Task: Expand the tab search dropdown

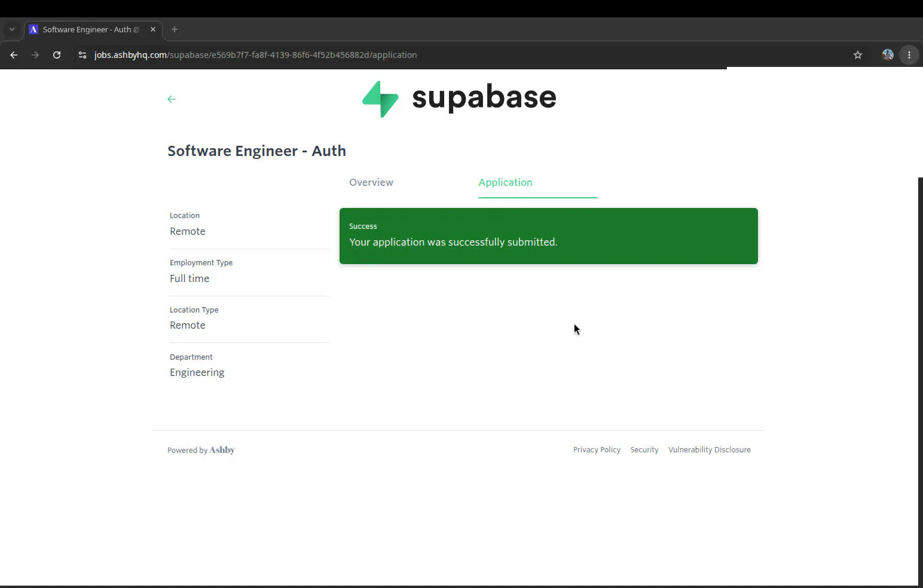Action: pos(12,29)
